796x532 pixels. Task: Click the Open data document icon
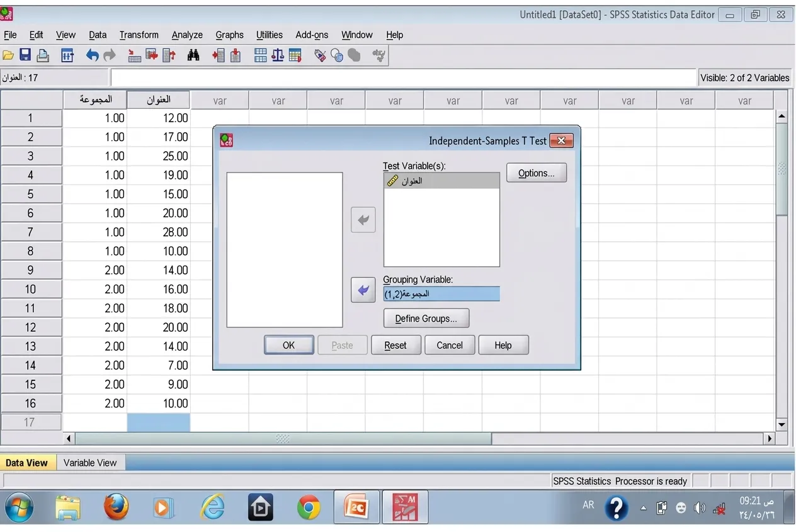pos(8,55)
